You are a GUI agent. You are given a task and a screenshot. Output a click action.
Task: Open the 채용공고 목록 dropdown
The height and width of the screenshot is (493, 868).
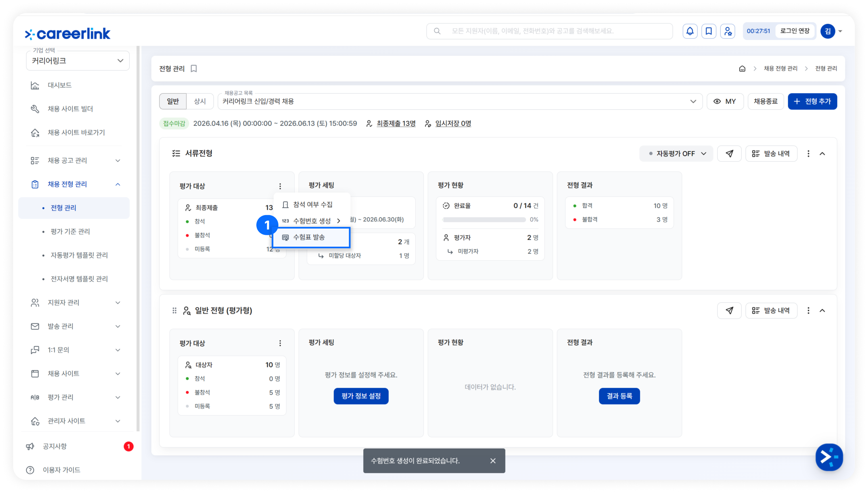click(x=460, y=102)
